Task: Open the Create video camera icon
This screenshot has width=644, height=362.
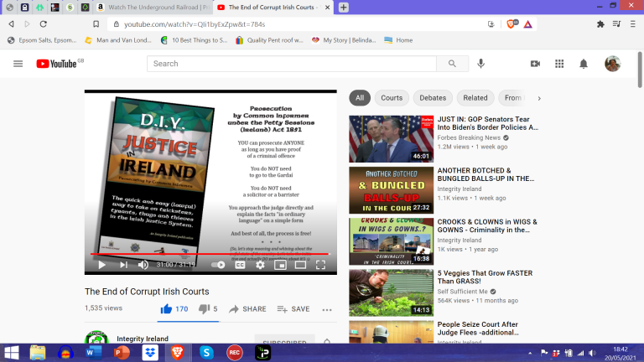Action: [x=535, y=64]
